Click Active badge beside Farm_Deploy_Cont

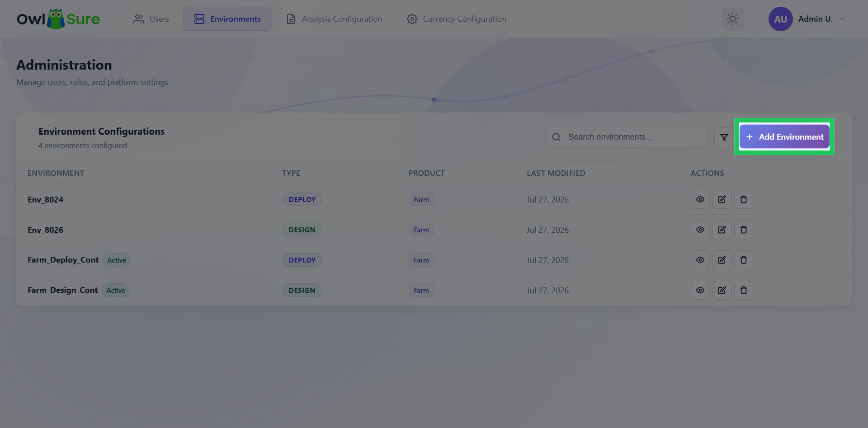coord(117,260)
